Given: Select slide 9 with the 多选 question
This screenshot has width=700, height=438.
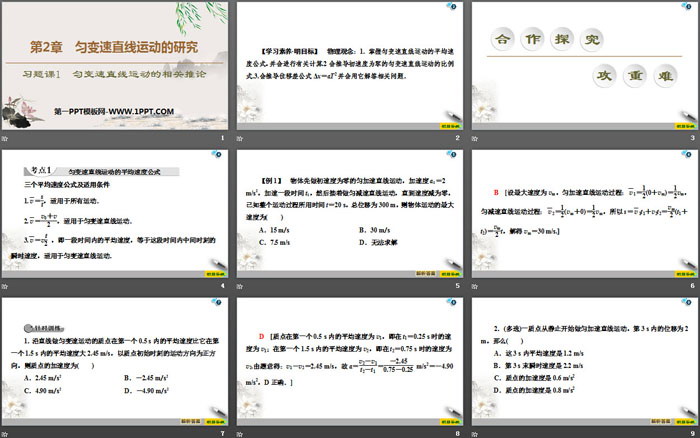Looking at the screenshot, I should click(x=582, y=362).
